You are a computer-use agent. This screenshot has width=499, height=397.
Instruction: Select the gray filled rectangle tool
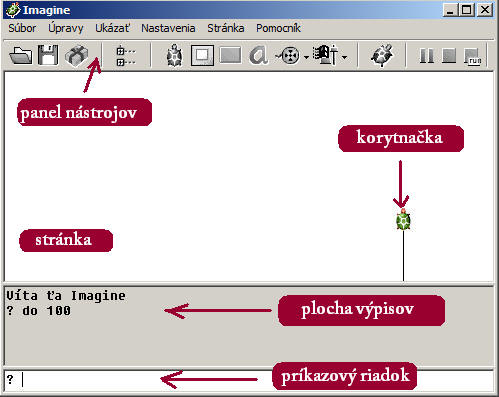(230, 55)
